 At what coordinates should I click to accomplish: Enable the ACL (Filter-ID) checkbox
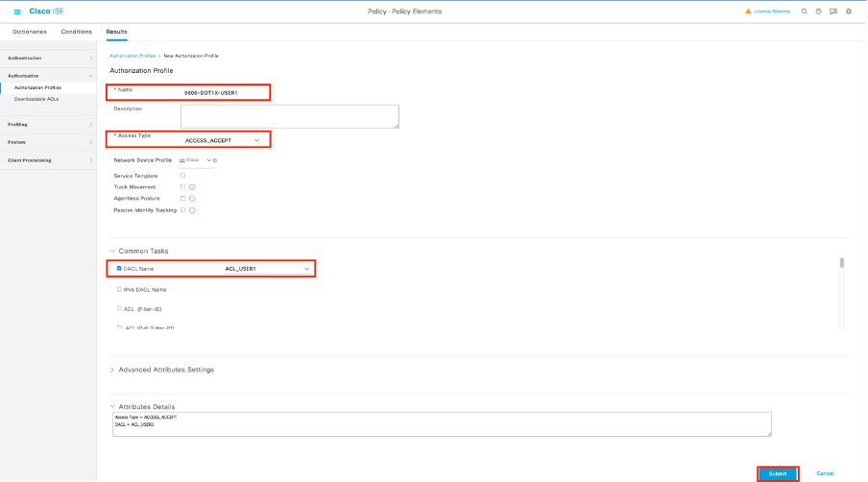(x=119, y=309)
